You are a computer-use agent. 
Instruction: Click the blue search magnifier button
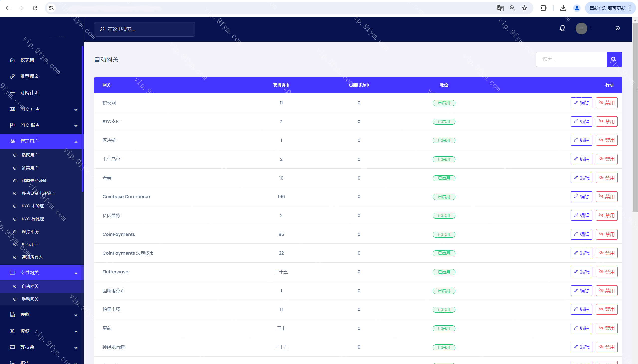coord(614,59)
